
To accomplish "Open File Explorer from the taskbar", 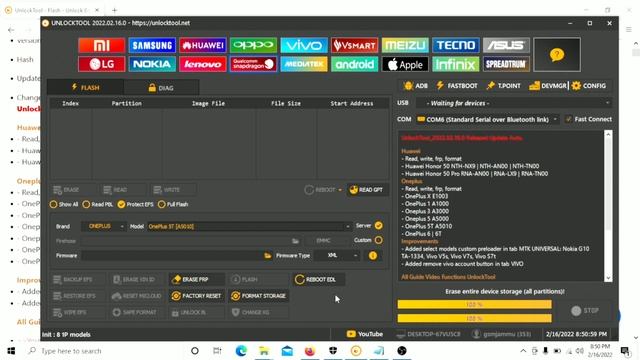I will [x=264, y=351].
